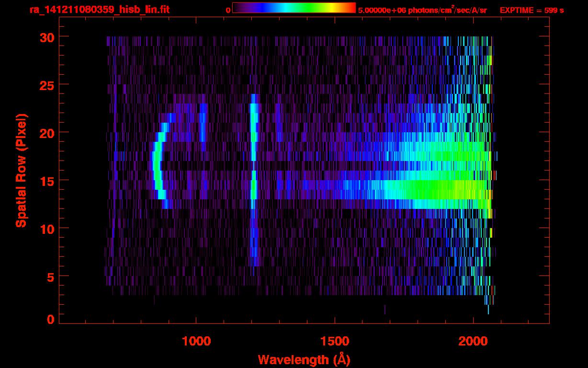Click the Spatial Row (Pixel) axis title
588x368 pixels.
(x=21, y=171)
